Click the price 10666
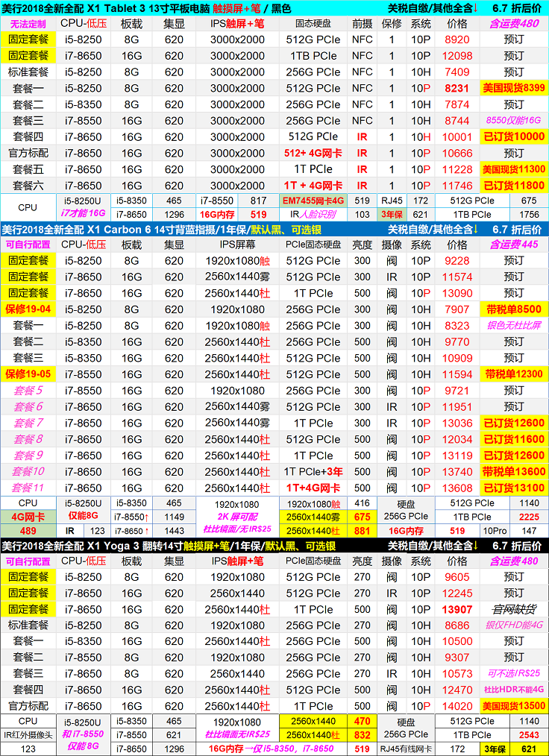The image size is (549, 756). (457, 154)
